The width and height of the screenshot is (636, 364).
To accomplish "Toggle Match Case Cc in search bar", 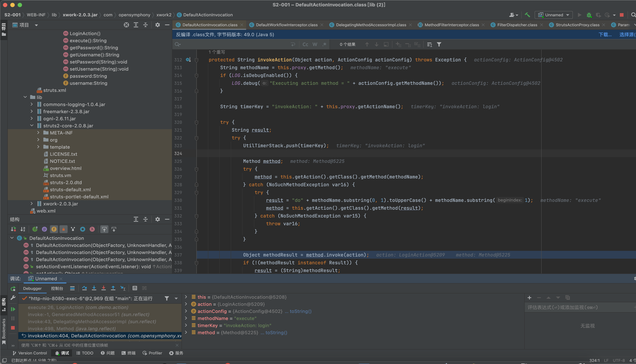I will [x=305, y=44].
